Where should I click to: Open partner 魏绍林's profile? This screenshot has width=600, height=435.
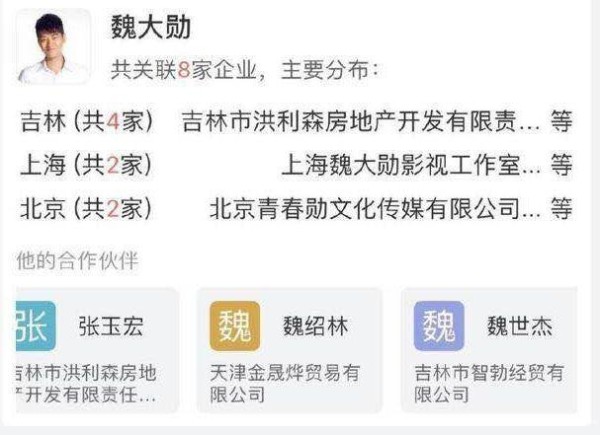click(x=316, y=326)
